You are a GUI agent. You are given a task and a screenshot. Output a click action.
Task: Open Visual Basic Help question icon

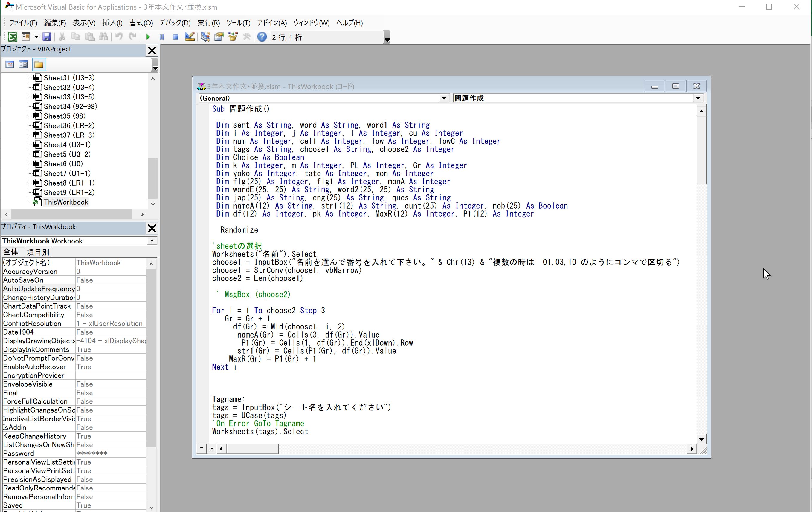click(262, 37)
